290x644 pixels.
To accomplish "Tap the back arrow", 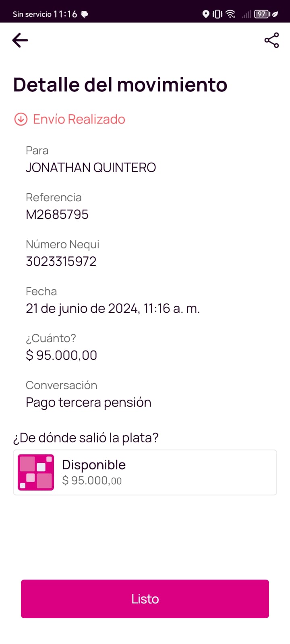I will pyautogui.click(x=20, y=40).
